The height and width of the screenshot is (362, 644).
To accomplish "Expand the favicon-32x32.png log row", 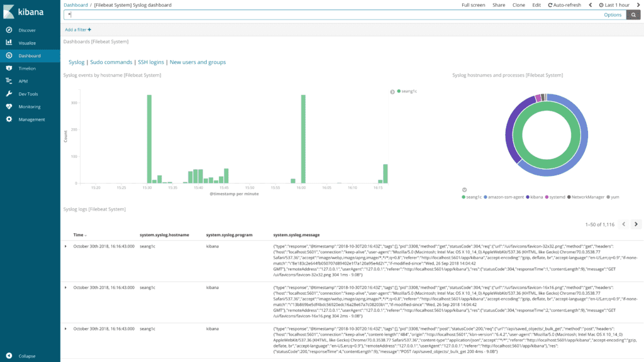I will pyautogui.click(x=65, y=246).
